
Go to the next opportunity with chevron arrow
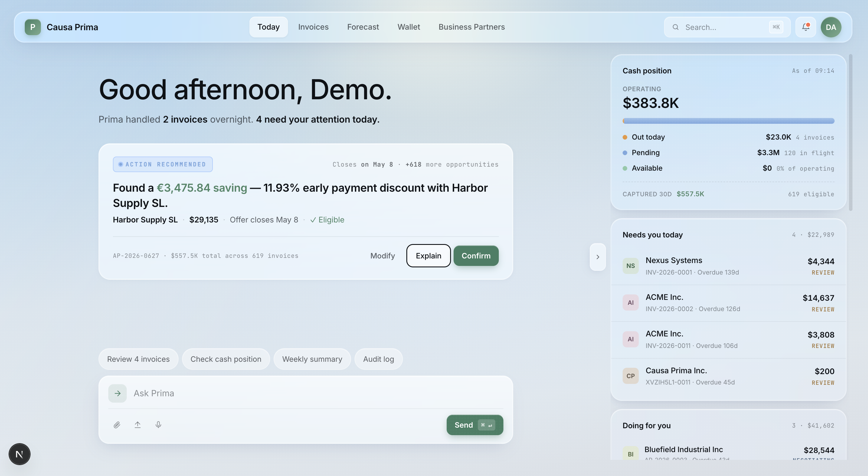pos(598,257)
